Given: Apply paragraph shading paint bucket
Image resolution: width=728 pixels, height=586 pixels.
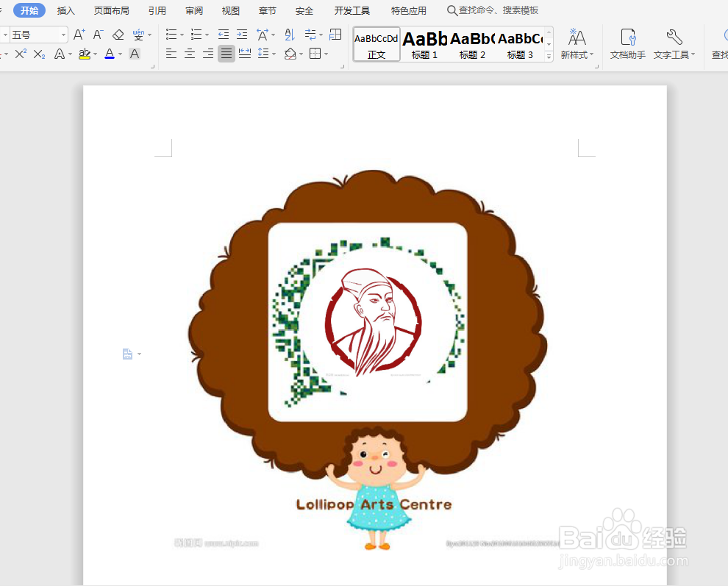Looking at the screenshot, I should pos(290,54).
